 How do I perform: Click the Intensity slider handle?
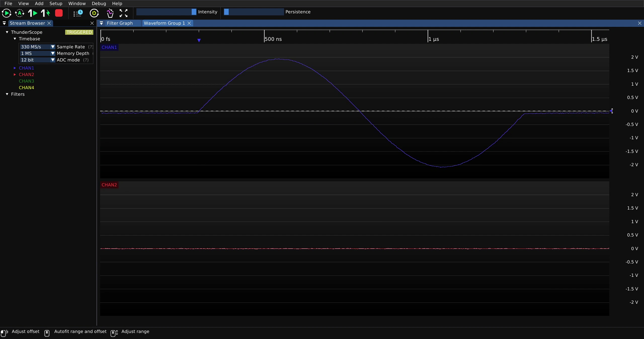tap(194, 12)
